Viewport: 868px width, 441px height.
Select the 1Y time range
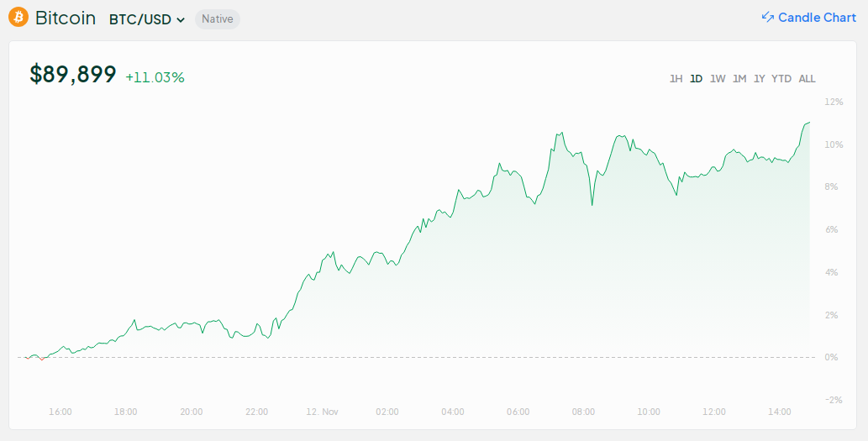click(759, 79)
